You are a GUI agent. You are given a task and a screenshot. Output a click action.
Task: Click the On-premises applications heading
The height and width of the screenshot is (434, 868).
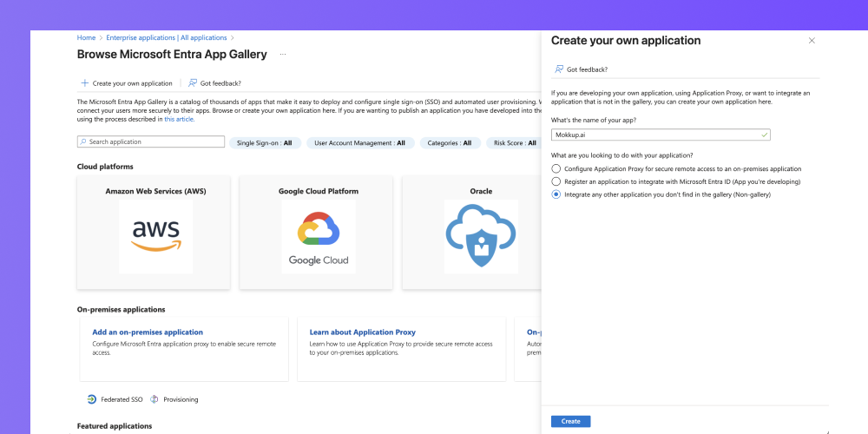[122, 310]
